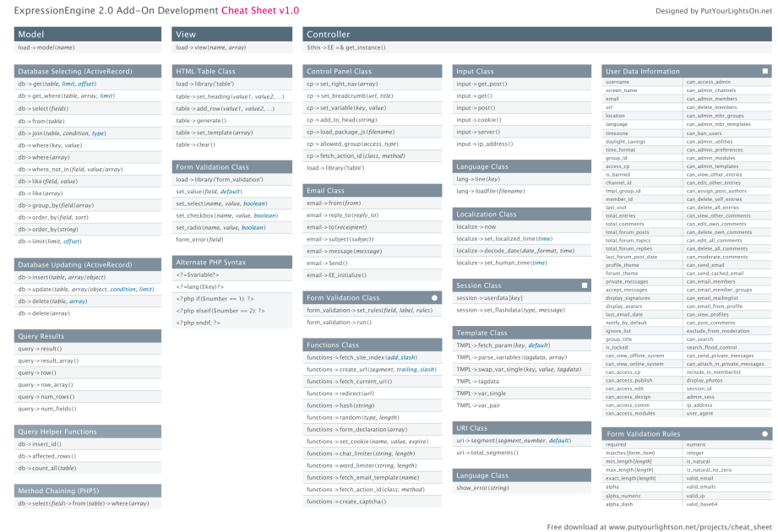Screen dimensions: 778x532
Task: Select the 'can_access_admin' row
Action: click(709, 82)
